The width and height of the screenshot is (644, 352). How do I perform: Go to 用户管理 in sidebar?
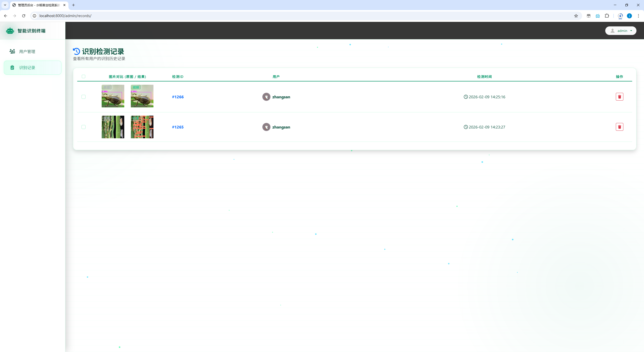(27, 52)
